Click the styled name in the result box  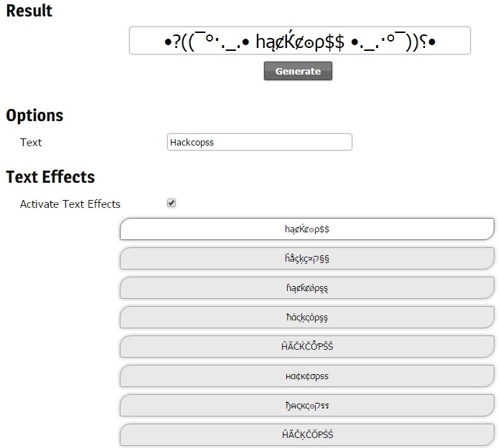click(x=300, y=42)
